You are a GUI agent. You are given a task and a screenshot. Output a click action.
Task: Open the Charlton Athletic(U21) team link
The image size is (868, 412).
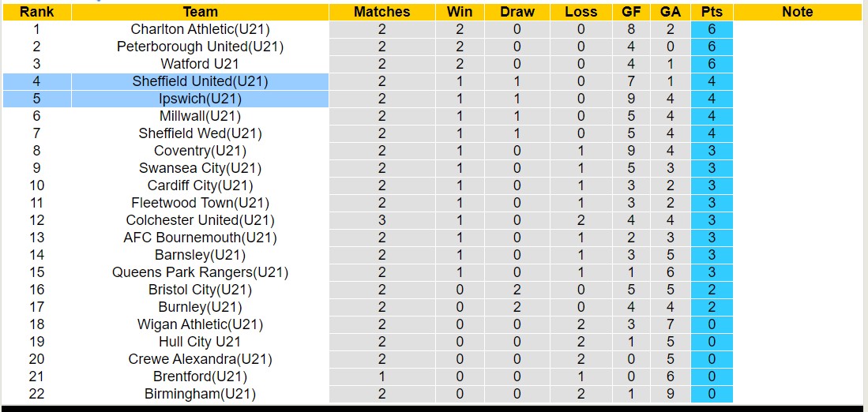pos(200,29)
